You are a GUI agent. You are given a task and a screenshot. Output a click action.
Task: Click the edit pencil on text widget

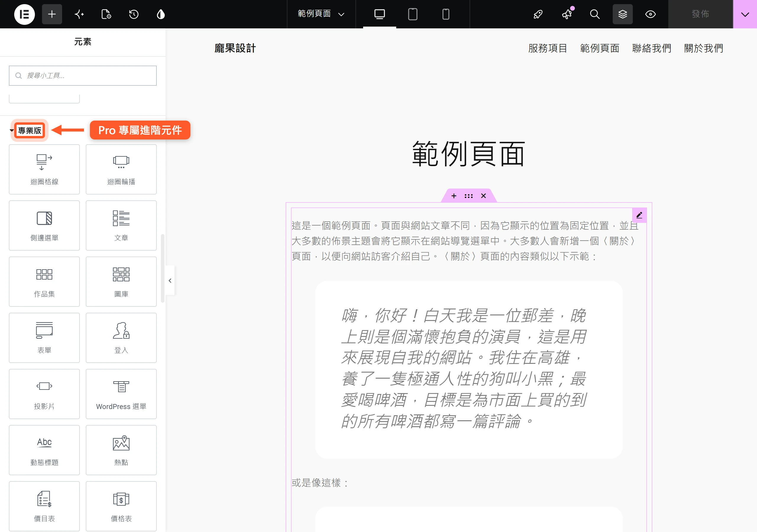(x=639, y=215)
